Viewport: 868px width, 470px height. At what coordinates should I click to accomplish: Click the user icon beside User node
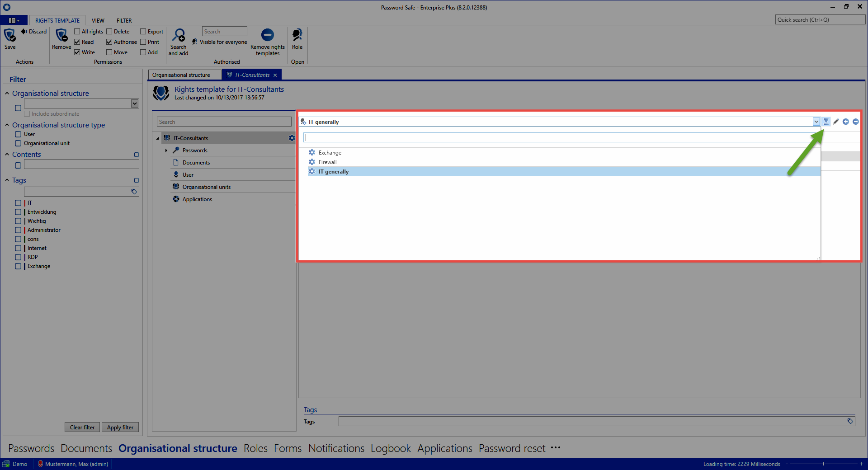pyautogui.click(x=176, y=174)
